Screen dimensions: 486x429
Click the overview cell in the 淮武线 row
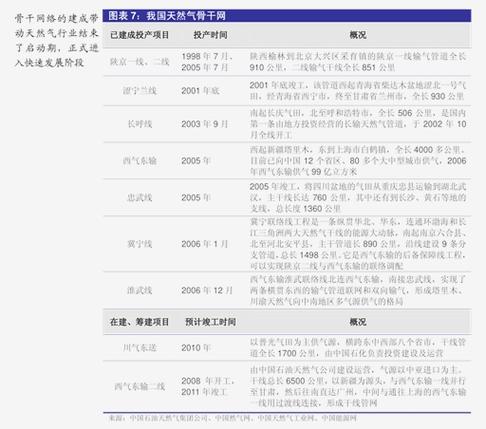point(358,290)
